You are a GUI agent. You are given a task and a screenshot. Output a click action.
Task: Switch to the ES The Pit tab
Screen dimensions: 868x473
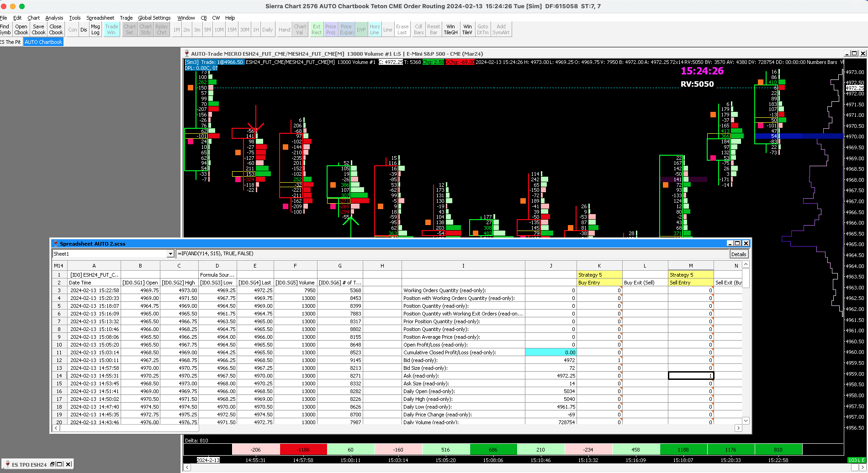[x=11, y=42]
